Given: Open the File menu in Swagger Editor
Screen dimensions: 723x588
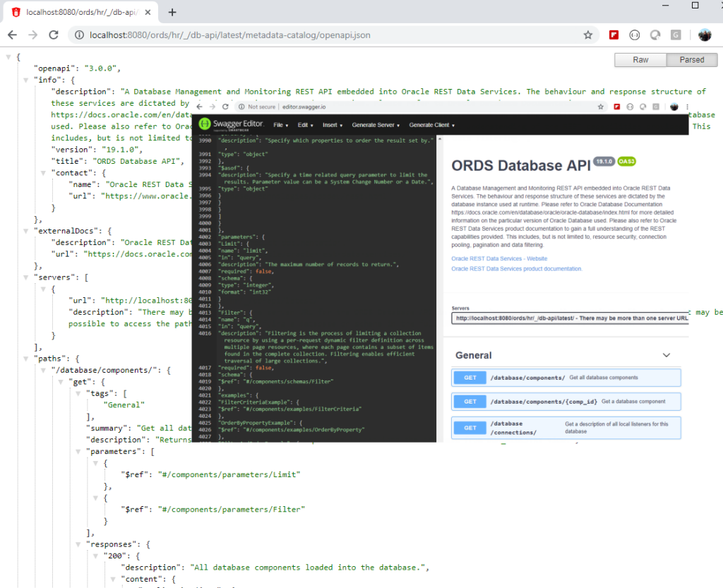Looking at the screenshot, I should click(280, 125).
